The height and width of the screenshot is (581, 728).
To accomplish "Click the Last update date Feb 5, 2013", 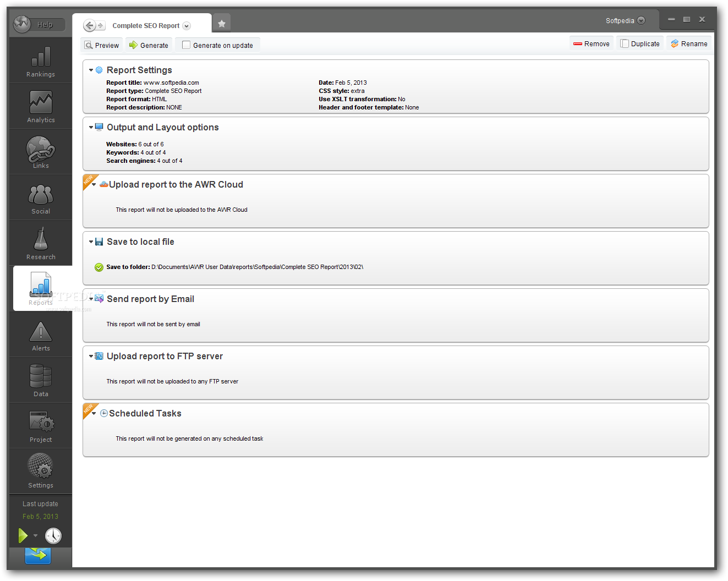I will pos(40,516).
